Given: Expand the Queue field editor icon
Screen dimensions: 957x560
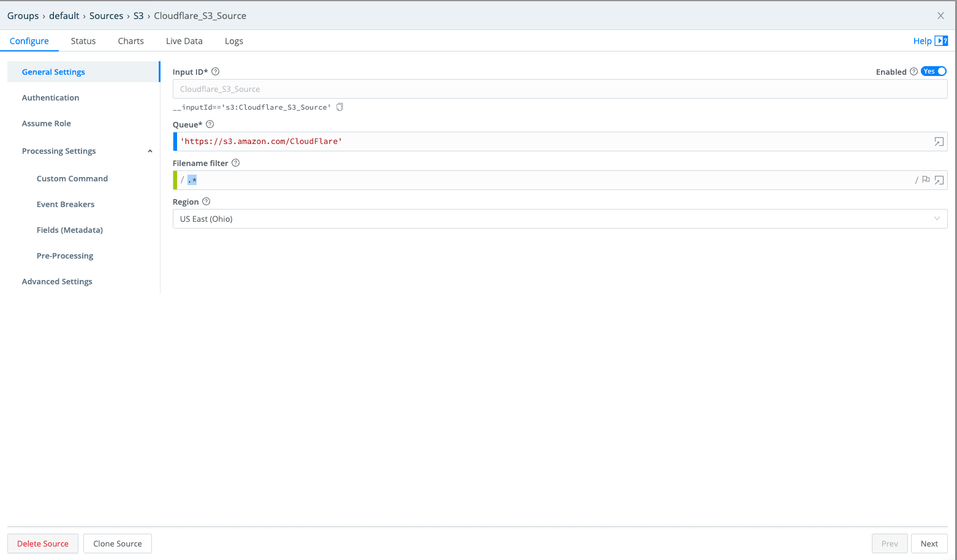Looking at the screenshot, I should pos(939,142).
